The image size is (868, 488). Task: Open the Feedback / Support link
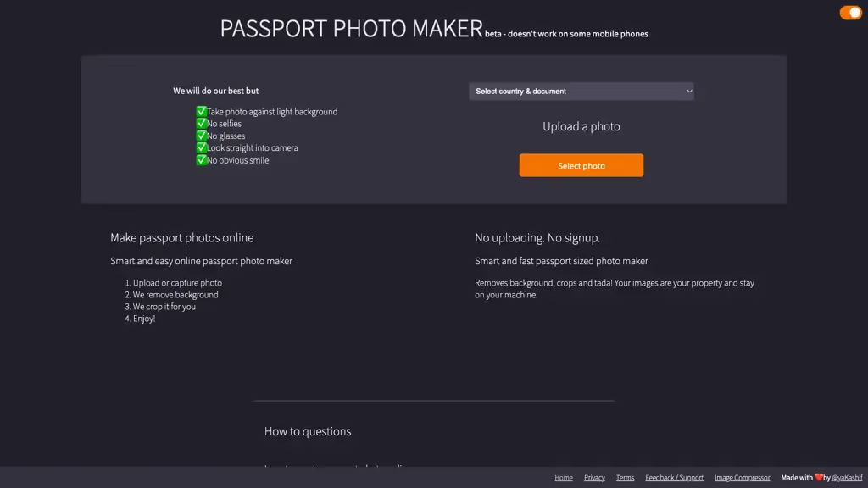tap(674, 478)
